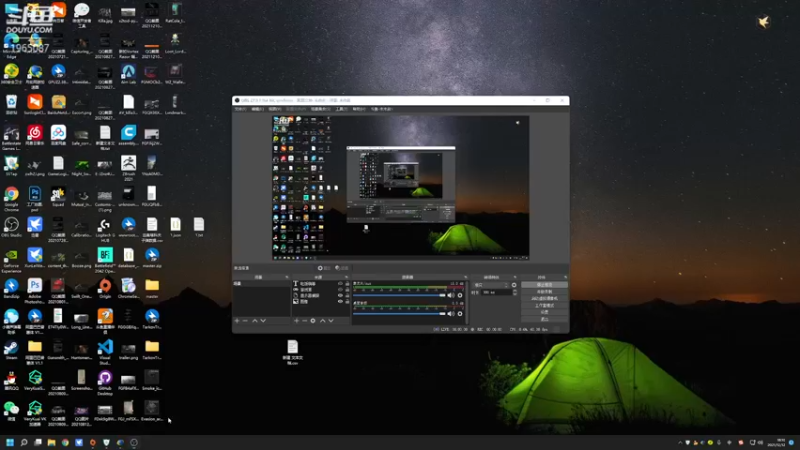Click the add source plus button in OBS

click(x=296, y=321)
